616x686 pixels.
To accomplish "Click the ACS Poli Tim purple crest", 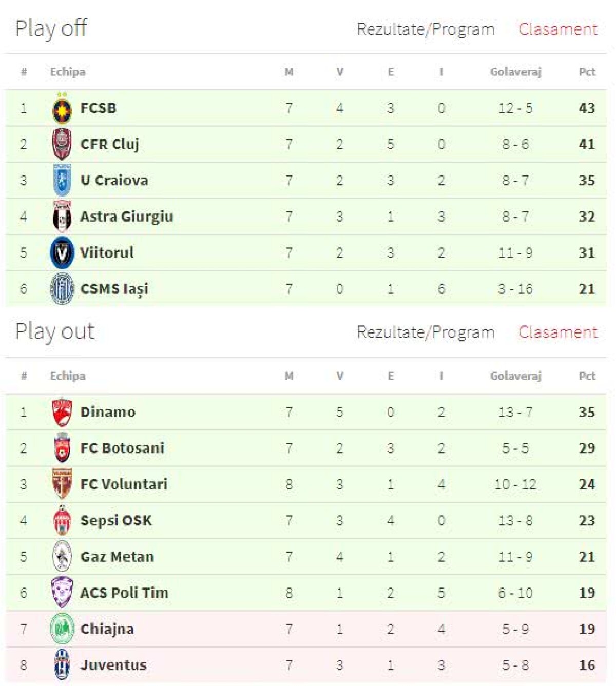I will pyautogui.click(x=62, y=593).
